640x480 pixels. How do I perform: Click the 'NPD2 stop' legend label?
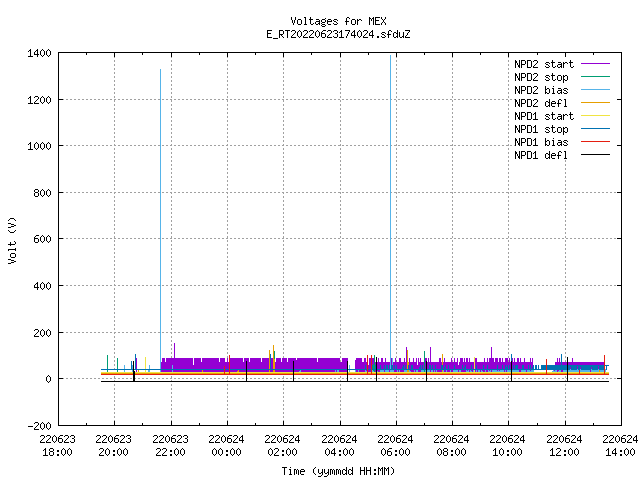click(541, 77)
